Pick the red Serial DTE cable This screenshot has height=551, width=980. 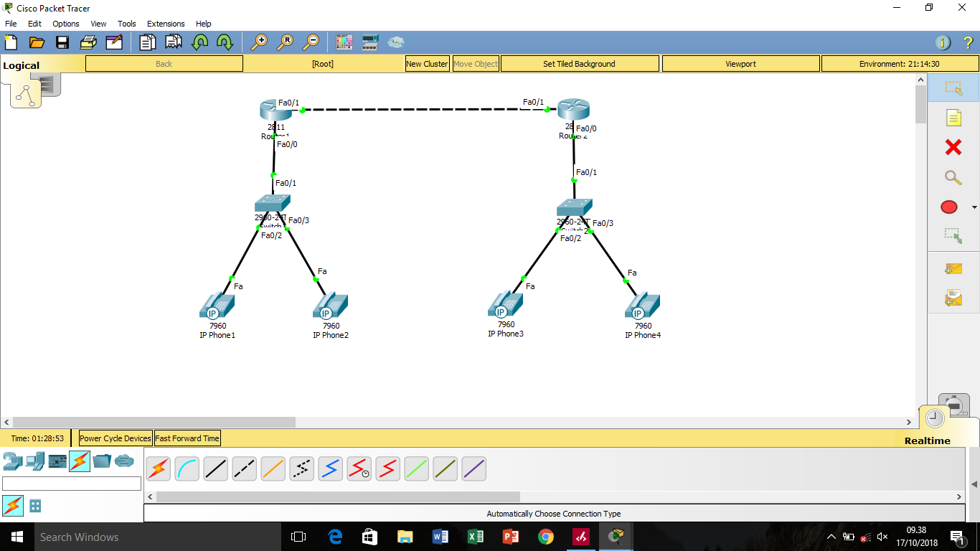point(388,469)
